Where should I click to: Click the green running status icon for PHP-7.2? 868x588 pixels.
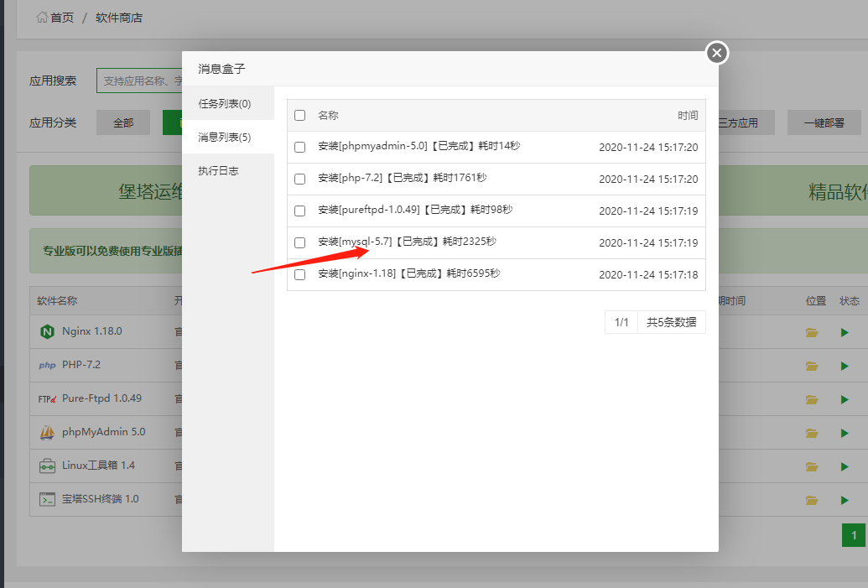point(845,366)
